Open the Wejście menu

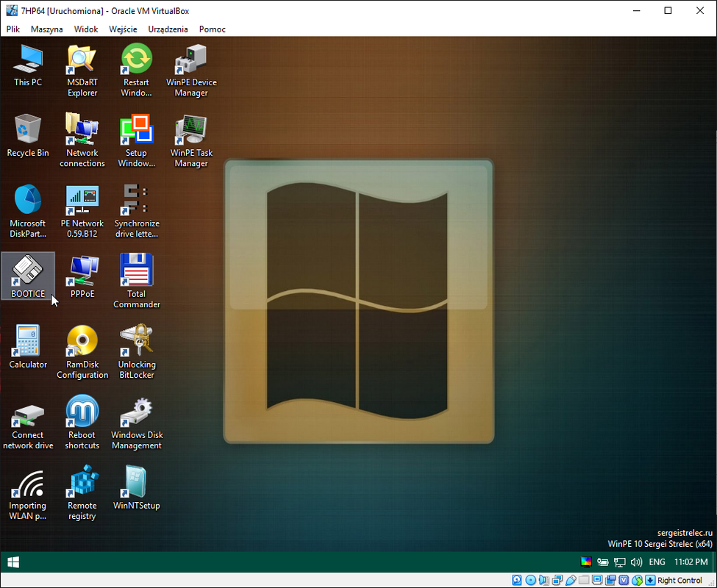coord(123,29)
